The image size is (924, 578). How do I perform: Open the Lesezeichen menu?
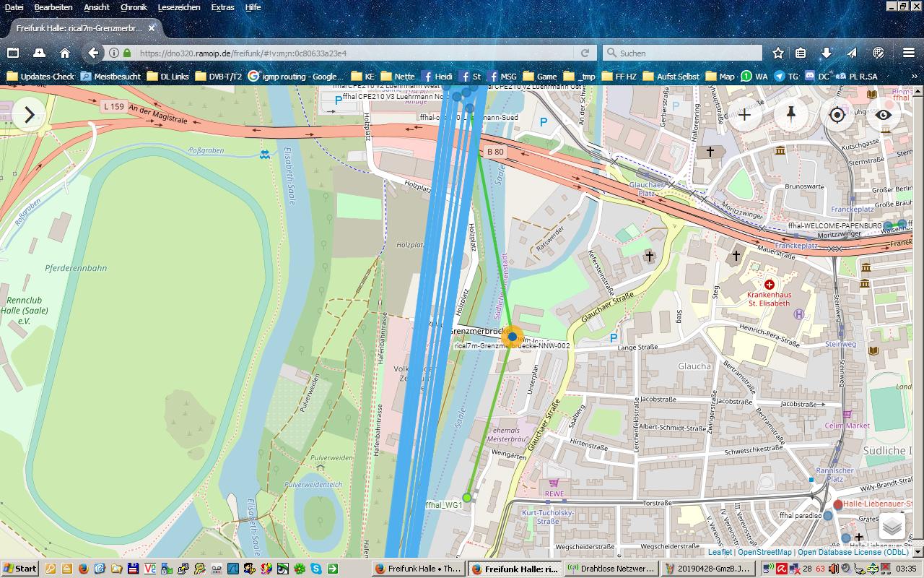click(178, 7)
